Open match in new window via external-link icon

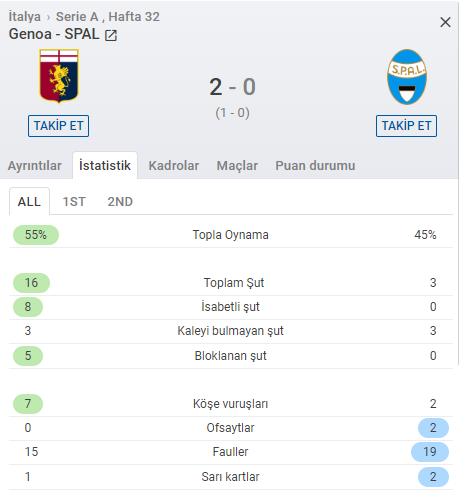[111, 35]
